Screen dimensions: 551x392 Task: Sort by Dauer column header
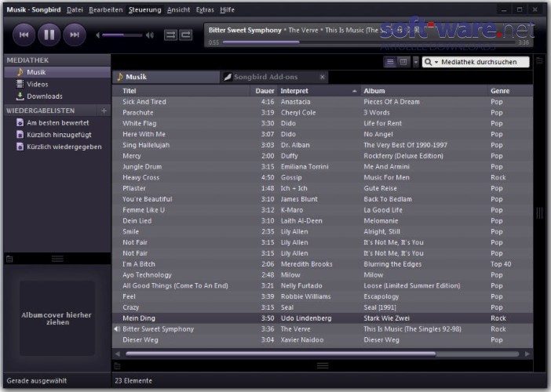(x=264, y=91)
